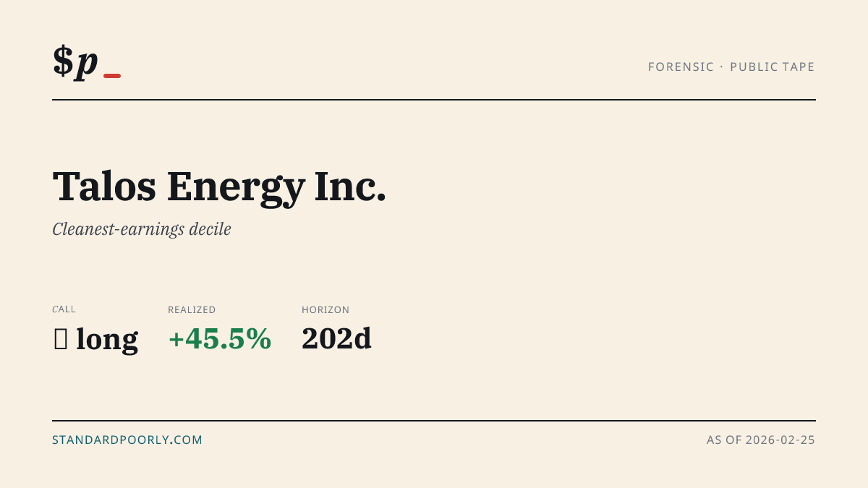Click the top horizontal divider line
868x488 pixels.
coord(434,100)
